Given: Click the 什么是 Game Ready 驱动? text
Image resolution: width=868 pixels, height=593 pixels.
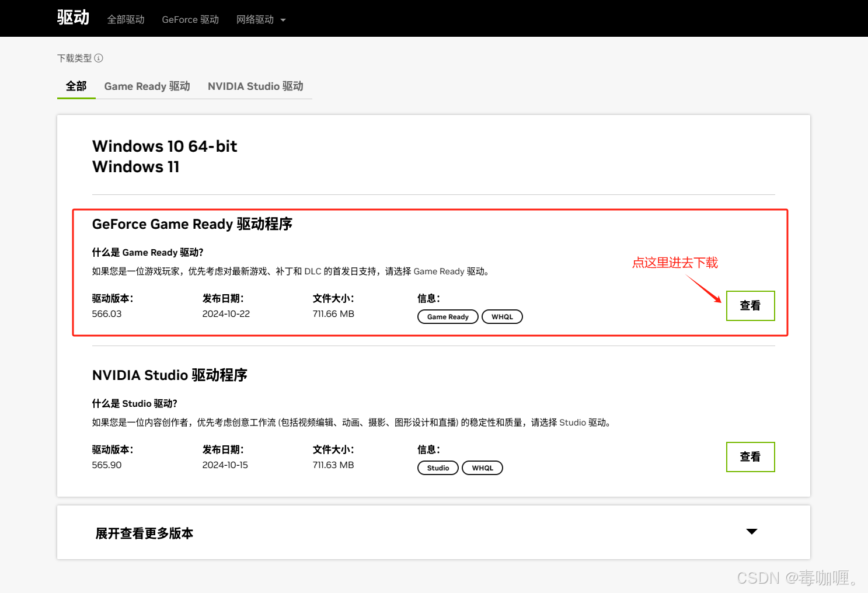Looking at the screenshot, I should pos(148,253).
